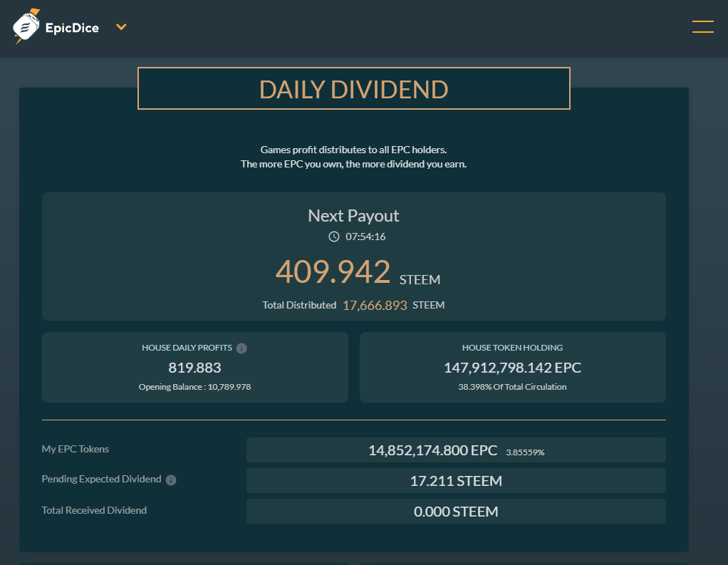
Task: Click the Pending Expected Dividend label
Action: pyautogui.click(x=101, y=479)
